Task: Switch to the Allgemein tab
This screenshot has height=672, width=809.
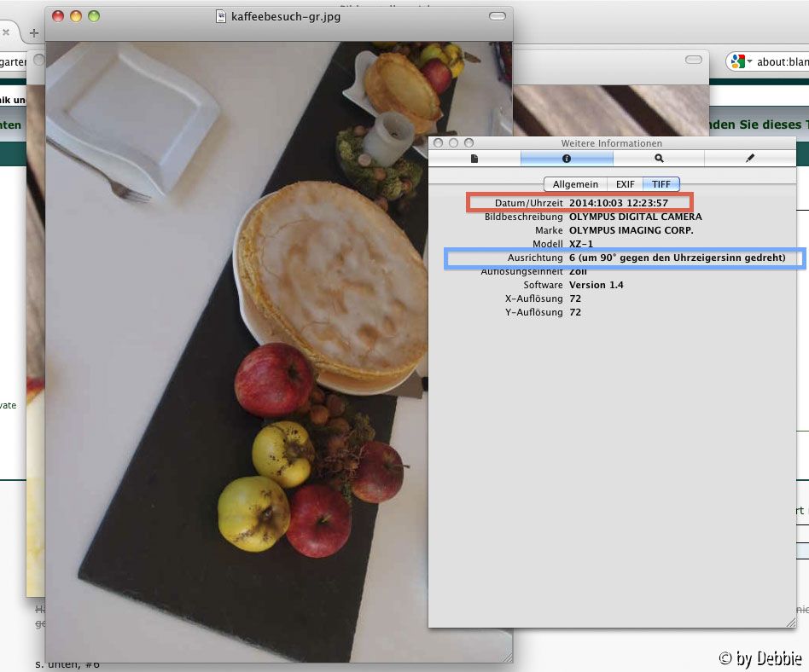Action: point(575,184)
